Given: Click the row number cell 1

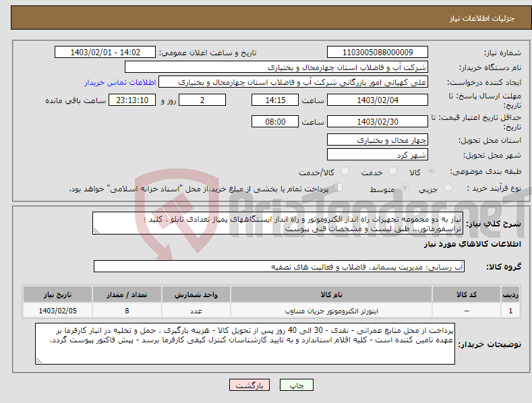Looking at the screenshot, I should [510, 311].
